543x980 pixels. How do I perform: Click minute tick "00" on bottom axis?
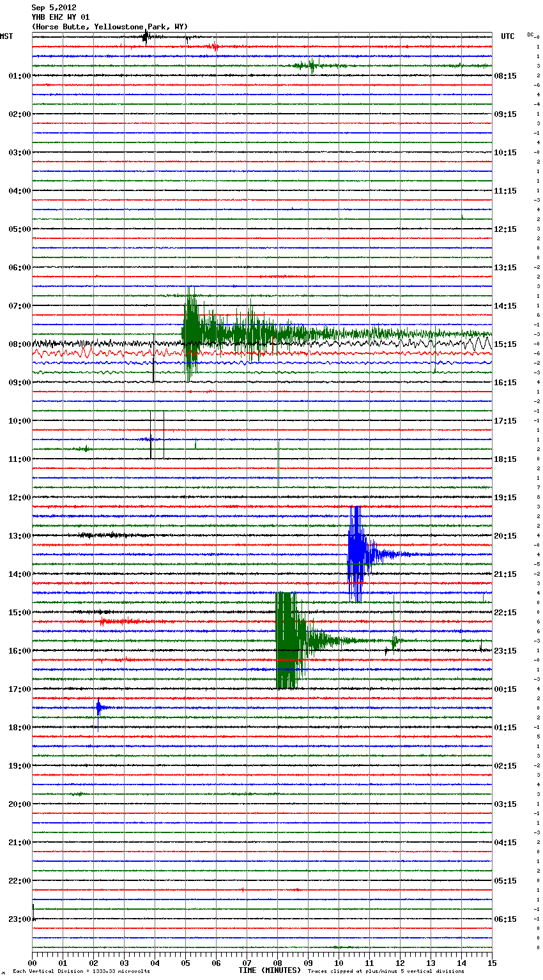click(x=32, y=962)
